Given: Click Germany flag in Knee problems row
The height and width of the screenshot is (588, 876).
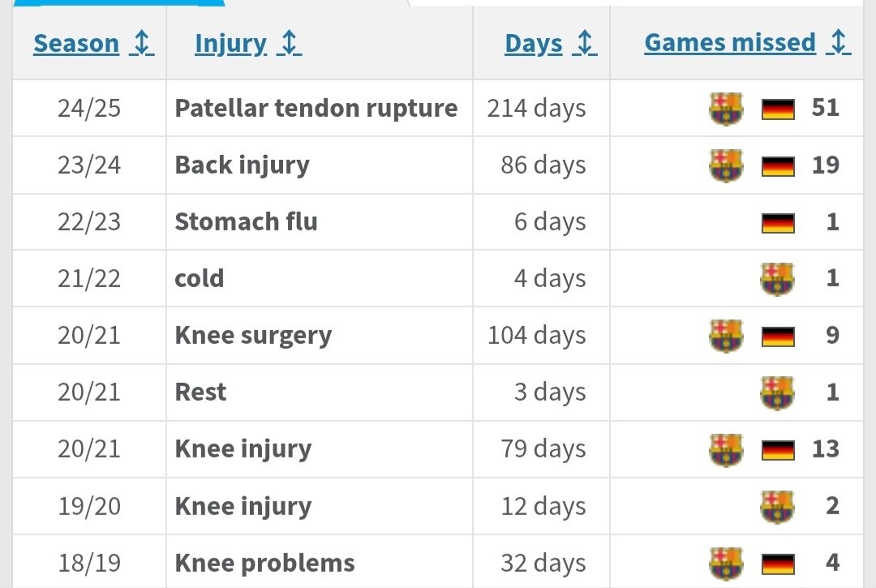Looking at the screenshot, I should point(778,564).
